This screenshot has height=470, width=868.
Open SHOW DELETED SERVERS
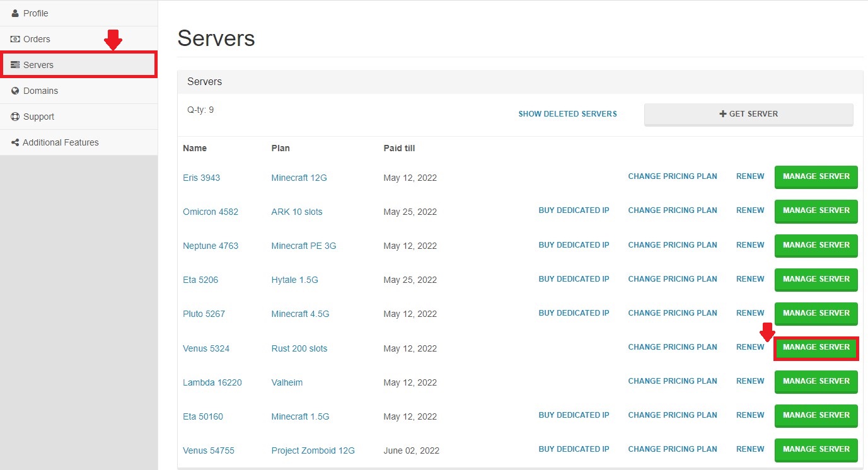567,113
